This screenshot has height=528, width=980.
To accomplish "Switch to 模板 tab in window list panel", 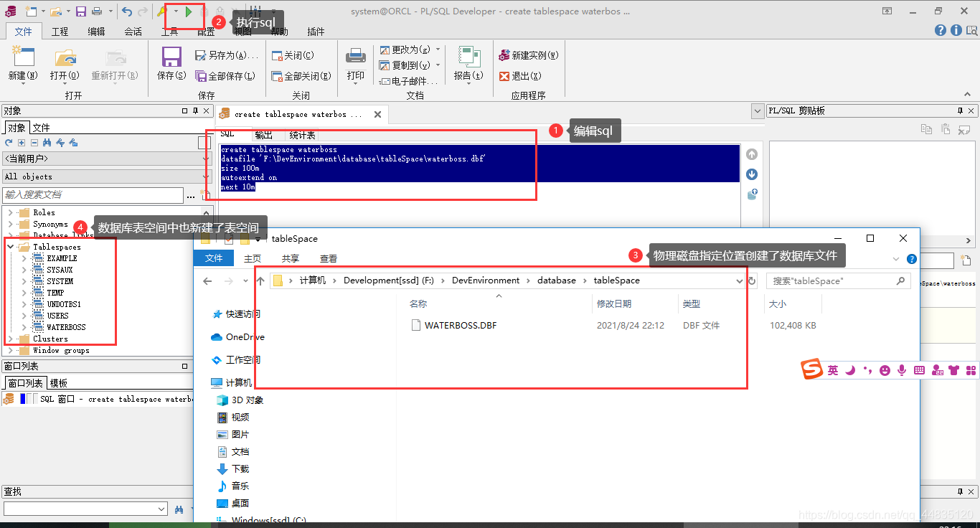I will click(x=59, y=383).
